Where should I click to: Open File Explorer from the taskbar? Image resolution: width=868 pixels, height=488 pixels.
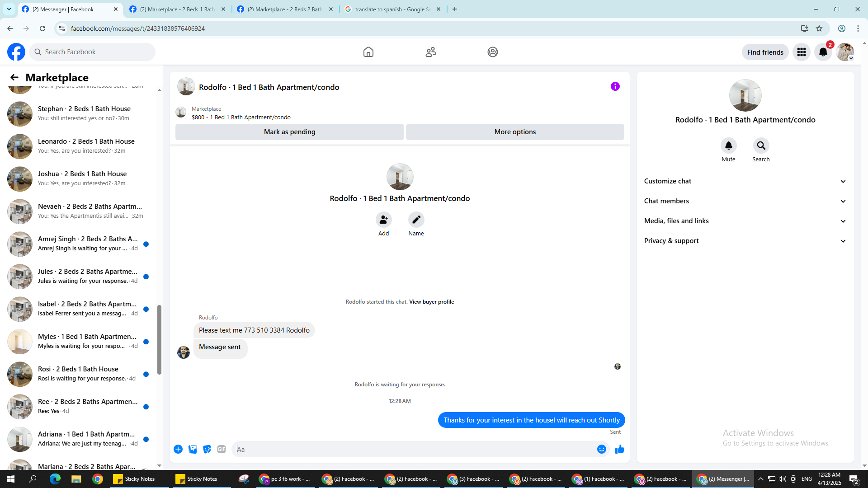tap(76, 479)
